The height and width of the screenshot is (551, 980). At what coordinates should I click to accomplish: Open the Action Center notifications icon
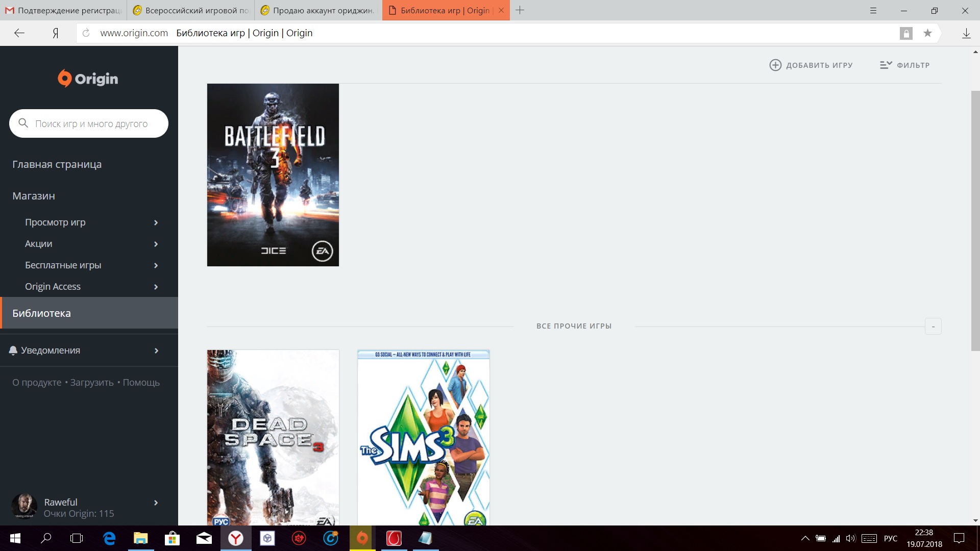(959, 538)
